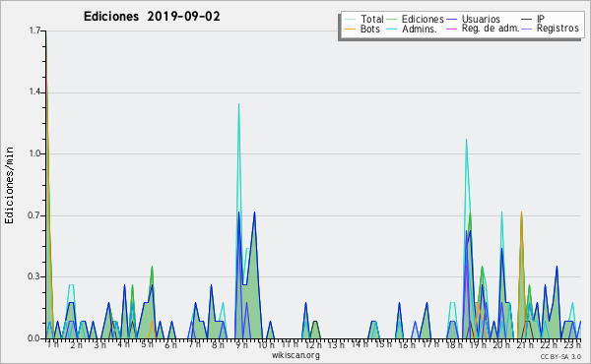Image resolution: width=591 pixels, height=364 pixels.
Task: Click the "14 h" hour label
Action: point(360,344)
